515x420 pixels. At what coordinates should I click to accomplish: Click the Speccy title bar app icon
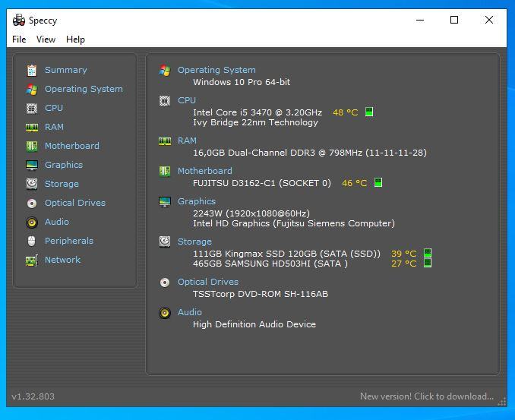[x=19, y=21]
